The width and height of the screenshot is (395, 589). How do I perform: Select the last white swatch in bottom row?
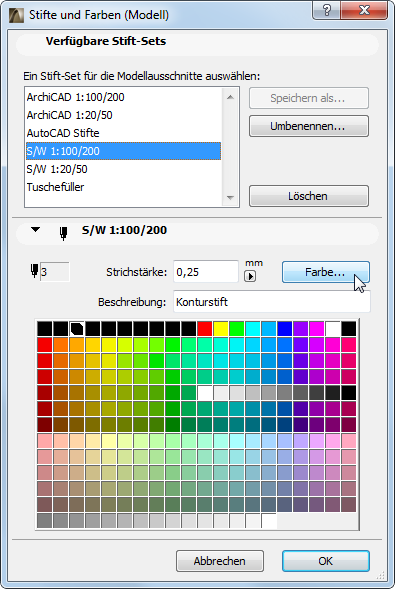pos(269,521)
